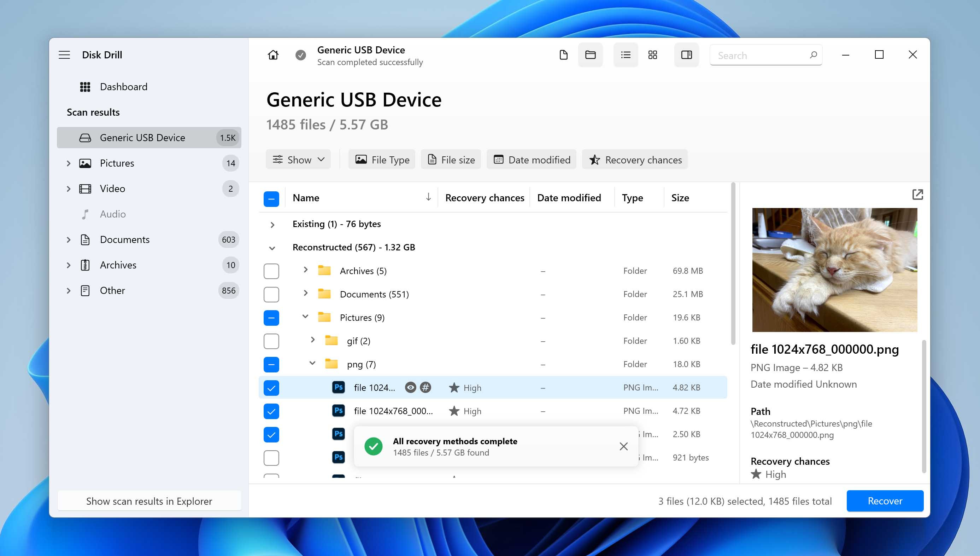The image size is (980, 556).
Task: Sort by Size column header
Action: tap(680, 198)
